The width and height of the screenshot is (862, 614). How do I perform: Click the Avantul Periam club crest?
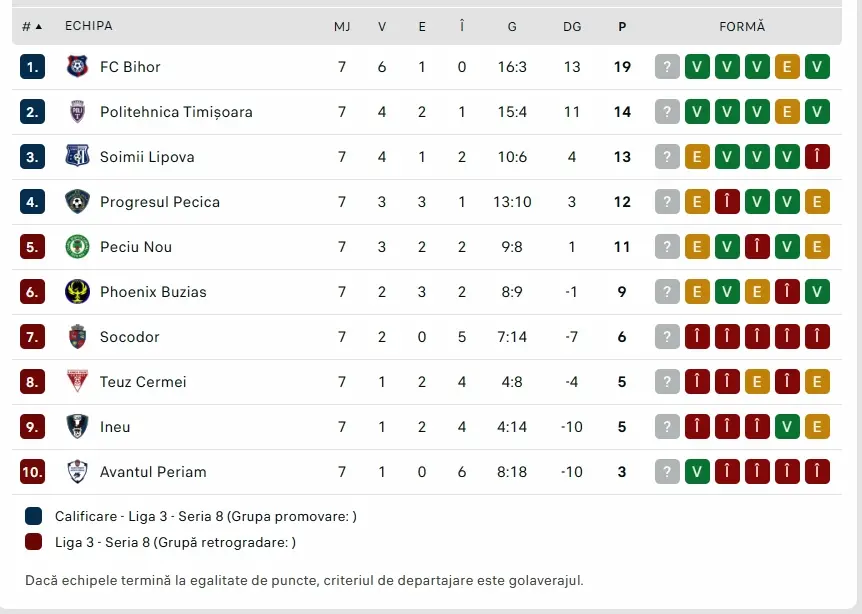click(x=78, y=472)
